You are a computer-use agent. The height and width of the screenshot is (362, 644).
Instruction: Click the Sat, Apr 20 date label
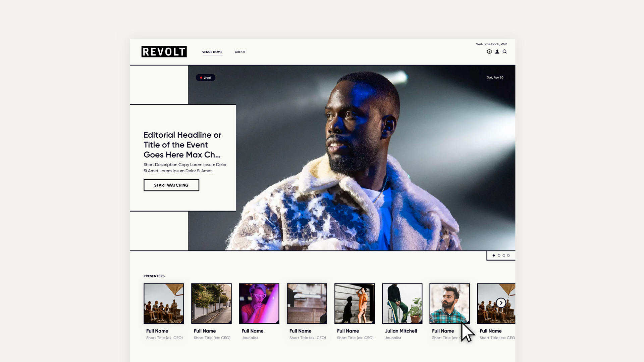pyautogui.click(x=495, y=77)
